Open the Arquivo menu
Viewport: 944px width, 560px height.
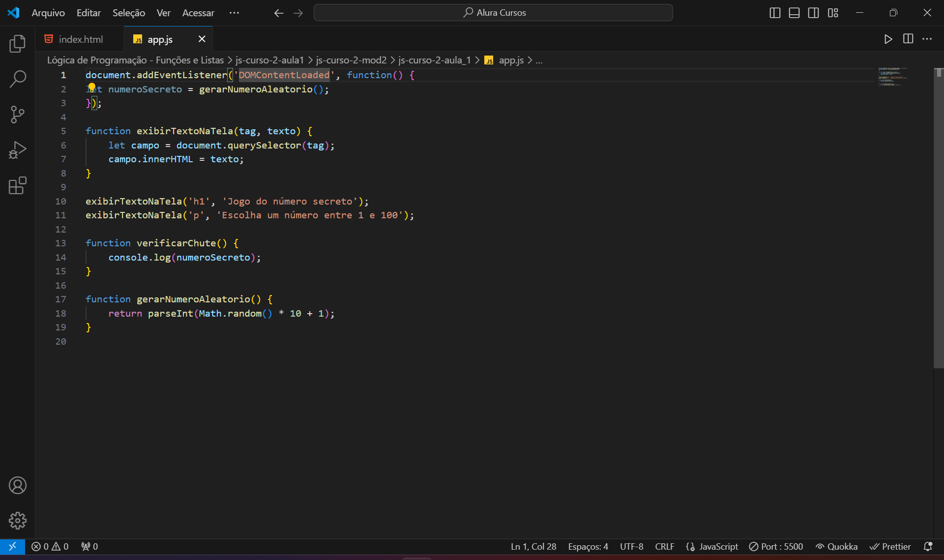coord(48,13)
